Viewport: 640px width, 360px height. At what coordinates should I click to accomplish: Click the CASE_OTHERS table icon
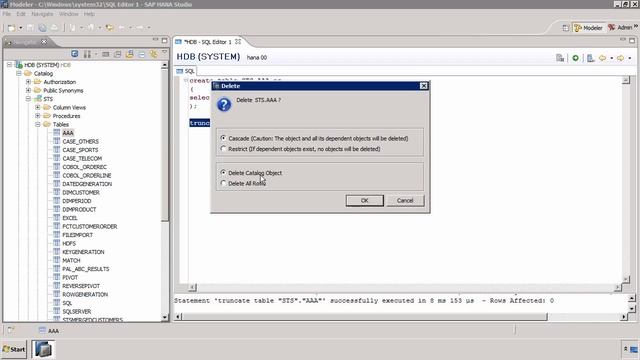pyautogui.click(x=57, y=141)
